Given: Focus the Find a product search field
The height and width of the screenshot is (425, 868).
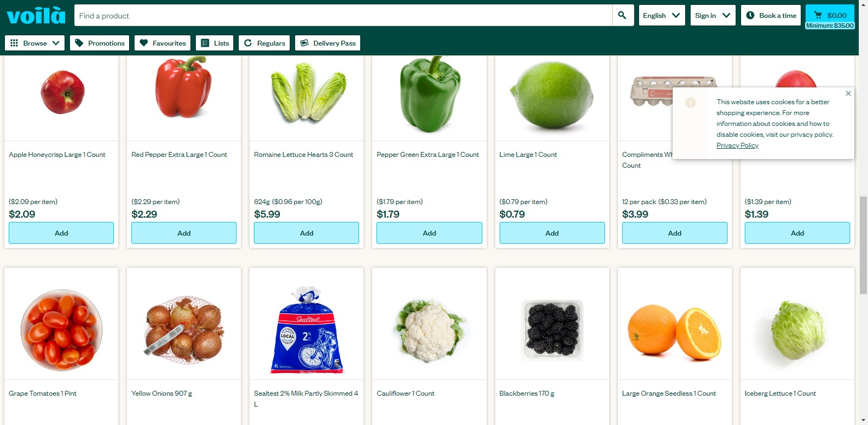Looking at the screenshot, I should pos(343,15).
